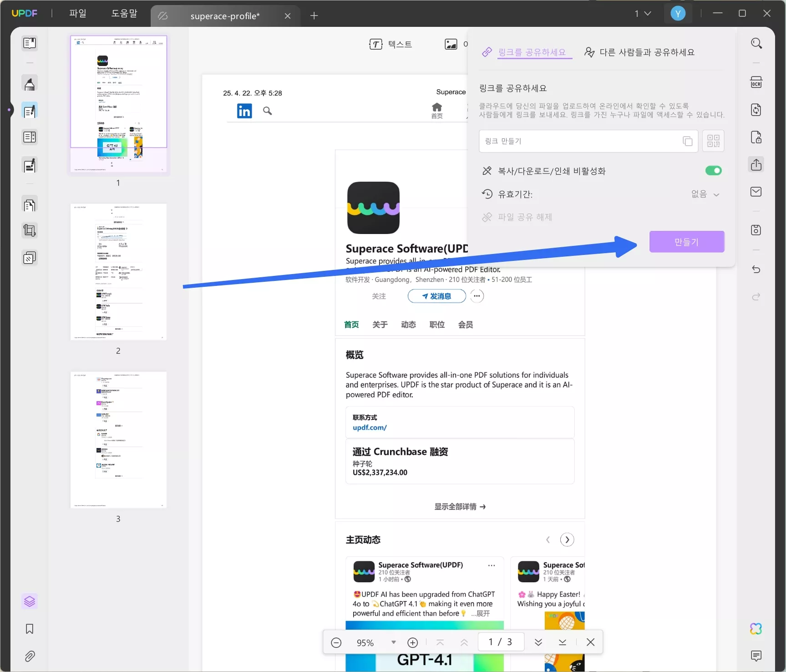786x672 pixels.
Task: Select the Comment highlighter tool
Action: tap(30, 84)
